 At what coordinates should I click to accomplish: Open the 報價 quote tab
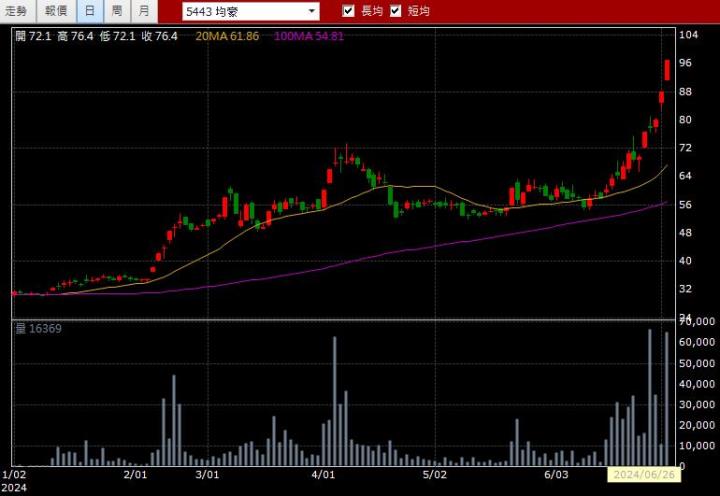(56, 11)
